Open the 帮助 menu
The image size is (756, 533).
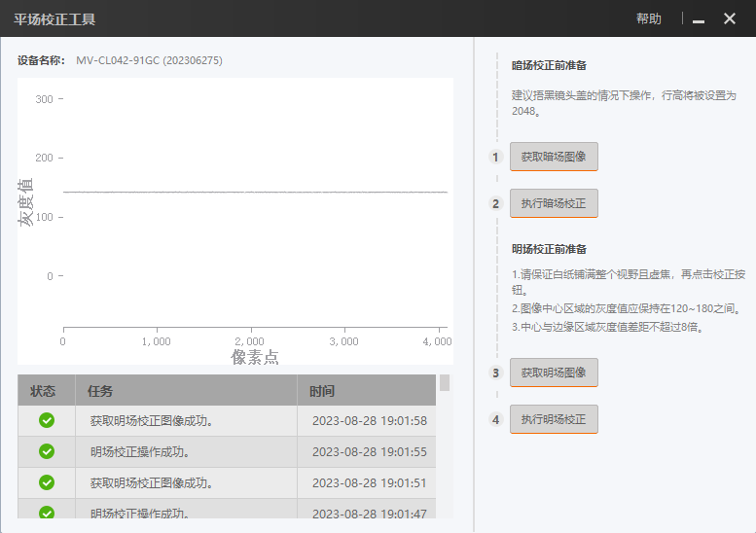pyautogui.click(x=648, y=18)
